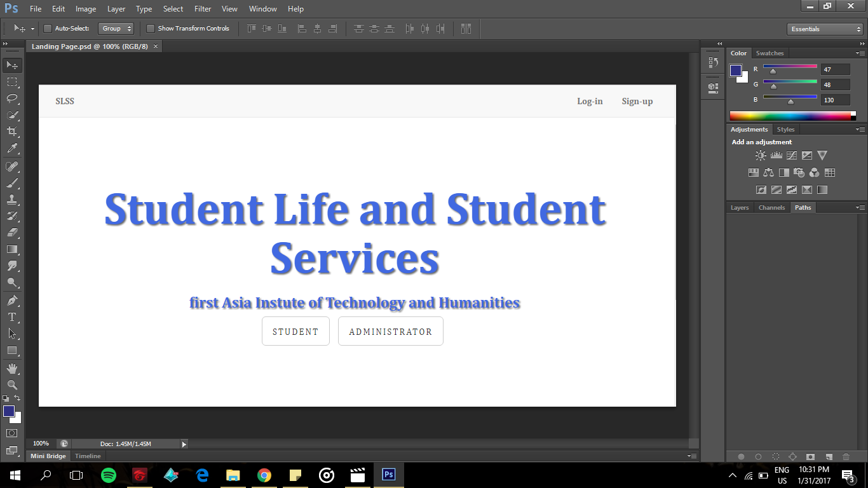This screenshot has height=488, width=868.
Task: Switch to the Styles tab
Action: 785,130
